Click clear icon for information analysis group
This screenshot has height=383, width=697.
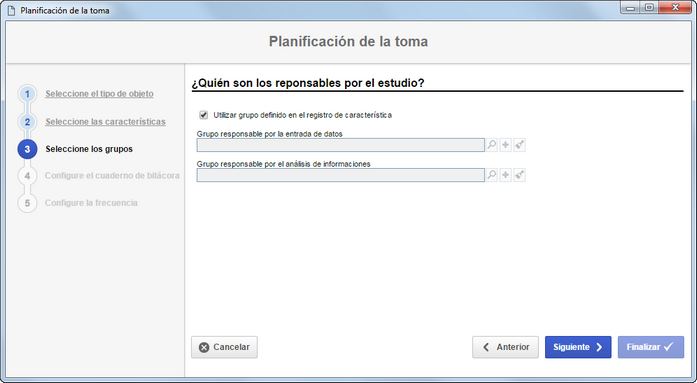click(520, 175)
